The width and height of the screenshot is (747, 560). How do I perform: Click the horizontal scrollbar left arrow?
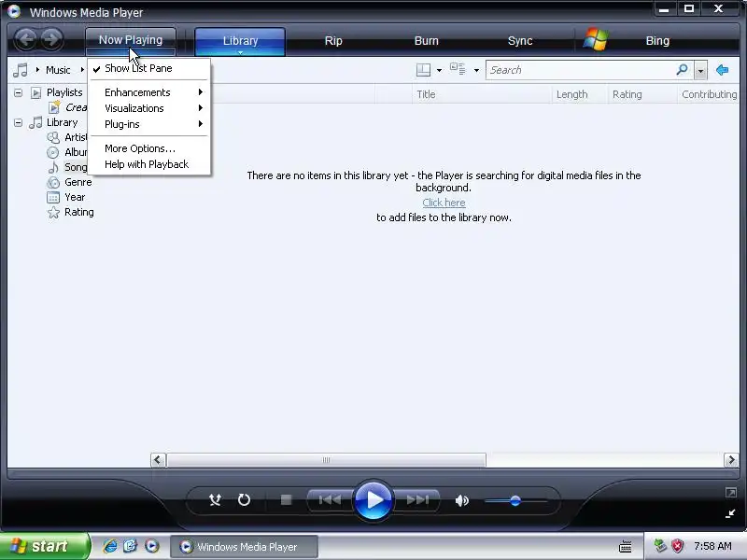(x=158, y=460)
